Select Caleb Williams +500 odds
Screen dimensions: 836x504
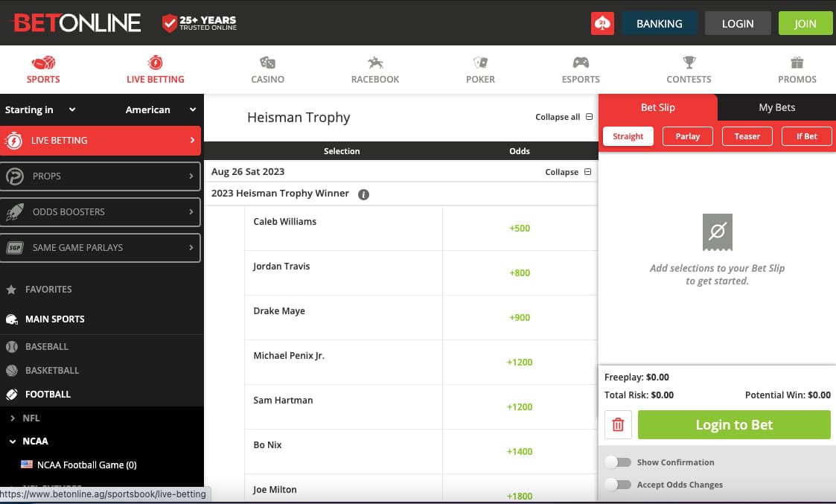tap(520, 229)
